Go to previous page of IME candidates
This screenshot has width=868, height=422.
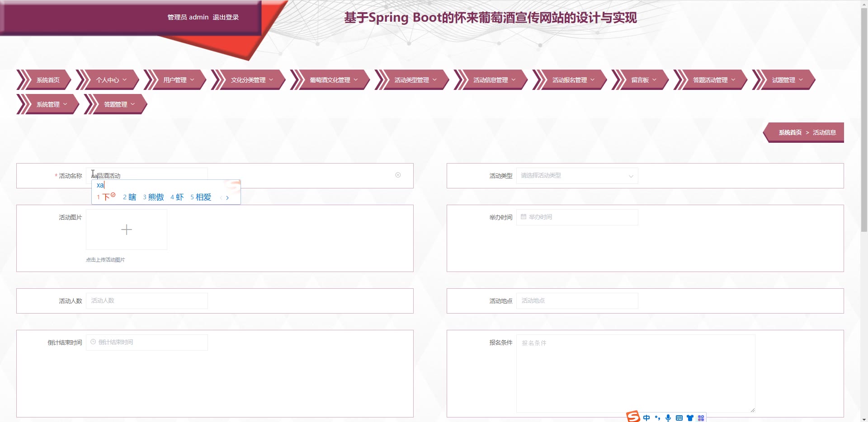pyautogui.click(x=221, y=197)
